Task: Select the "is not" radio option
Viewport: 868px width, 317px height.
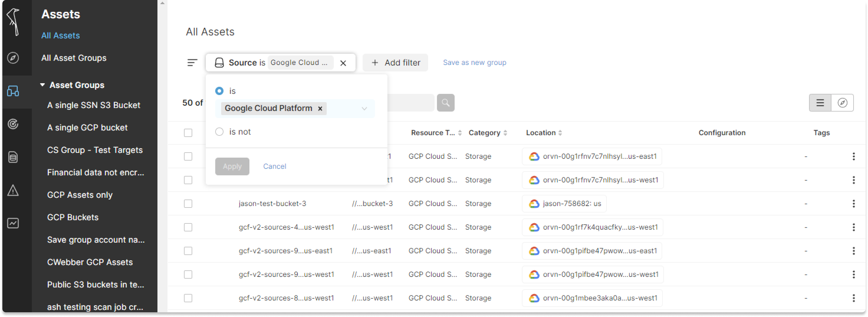Action: [219, 132]
